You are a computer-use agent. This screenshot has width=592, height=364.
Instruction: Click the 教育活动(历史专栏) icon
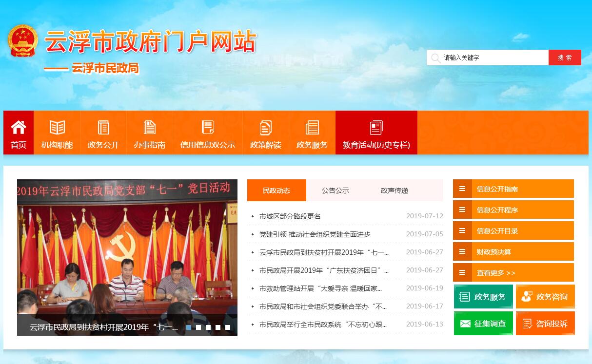(x=376, y=128)
